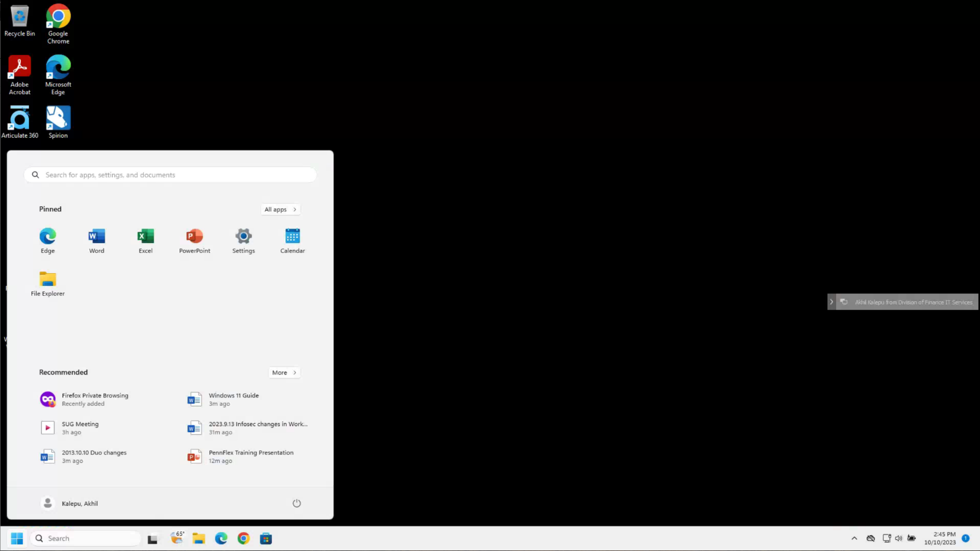Show More recommended items

[x=284, y=373]
